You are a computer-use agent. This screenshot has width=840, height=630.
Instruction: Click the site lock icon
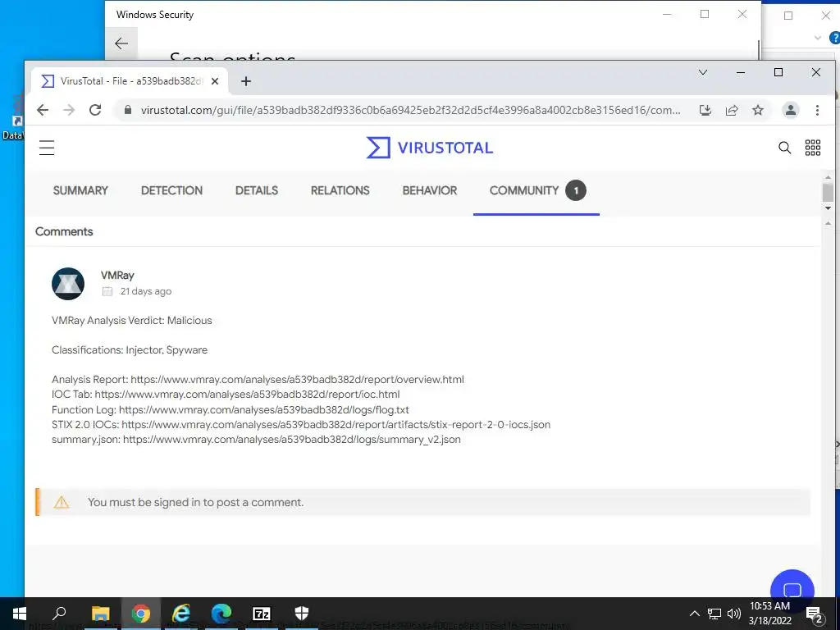tap(127, 111)
